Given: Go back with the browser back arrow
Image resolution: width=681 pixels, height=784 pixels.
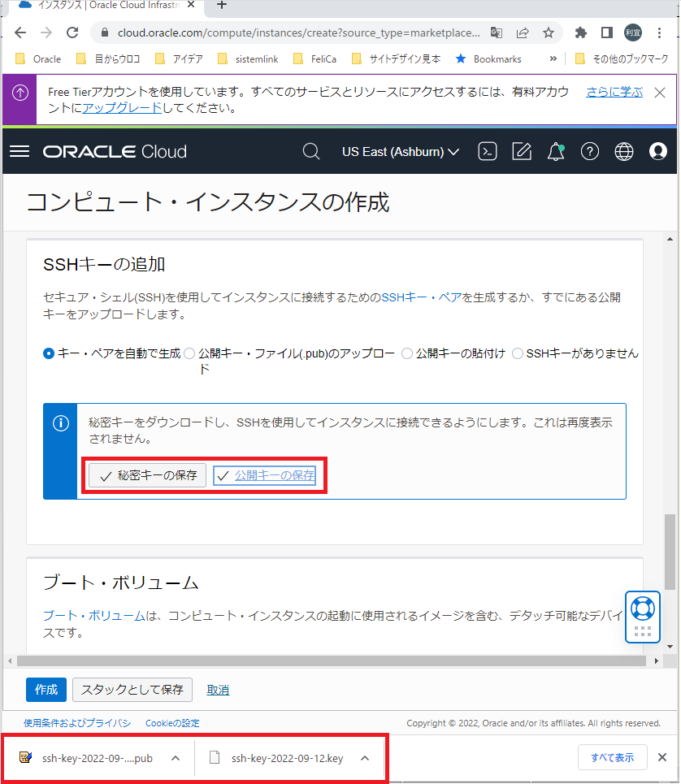Looking at the screenshot, I should (20, 33).
